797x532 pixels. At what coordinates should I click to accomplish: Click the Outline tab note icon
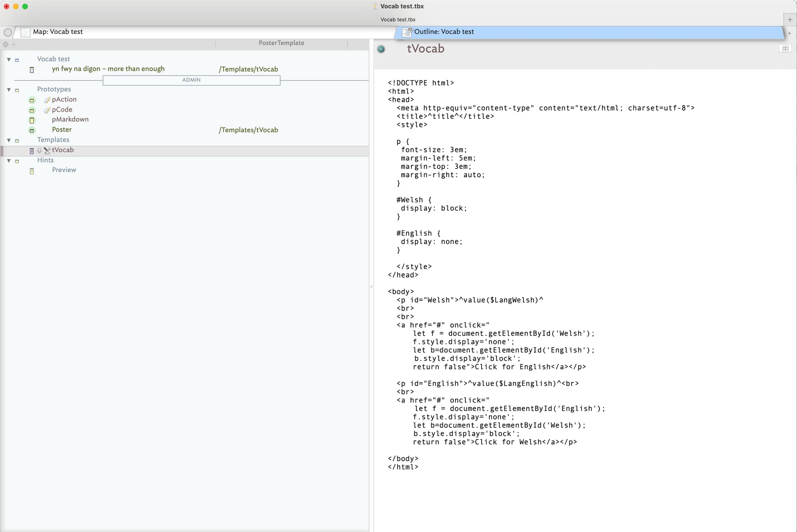[x=407, y=32]
